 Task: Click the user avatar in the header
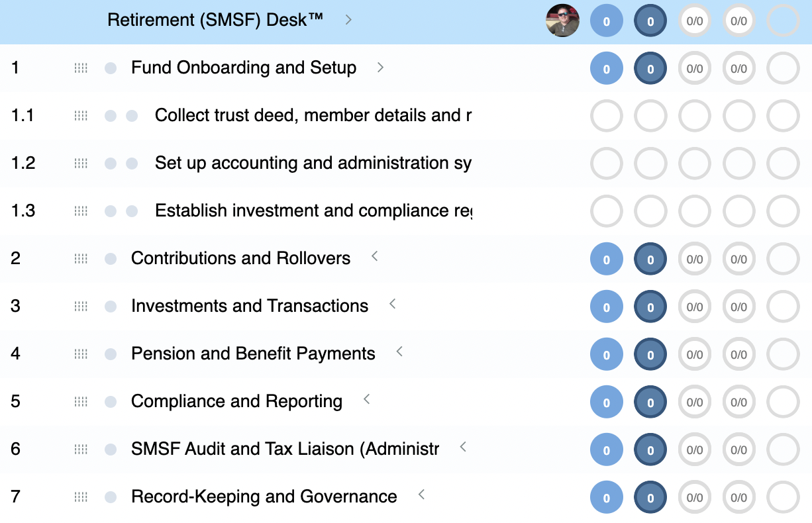pyautogui.click(x=562, y=21)
